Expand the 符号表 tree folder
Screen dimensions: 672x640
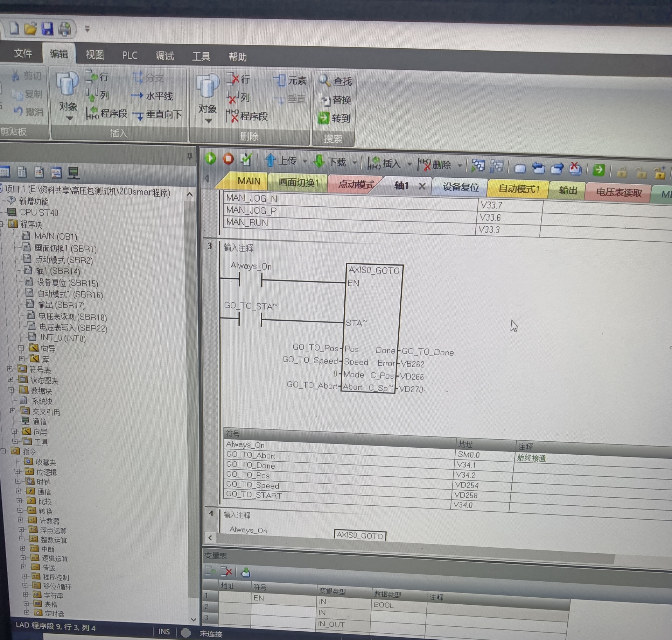(10, 369)
